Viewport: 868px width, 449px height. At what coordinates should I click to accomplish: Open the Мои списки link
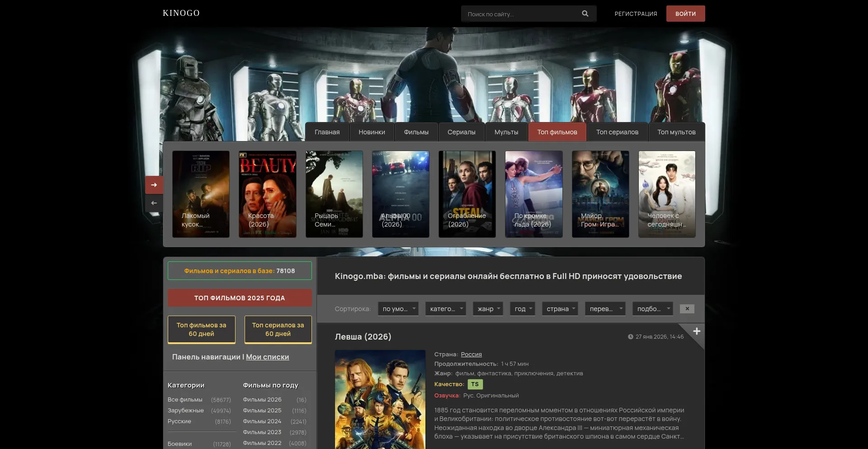point(268,357)
